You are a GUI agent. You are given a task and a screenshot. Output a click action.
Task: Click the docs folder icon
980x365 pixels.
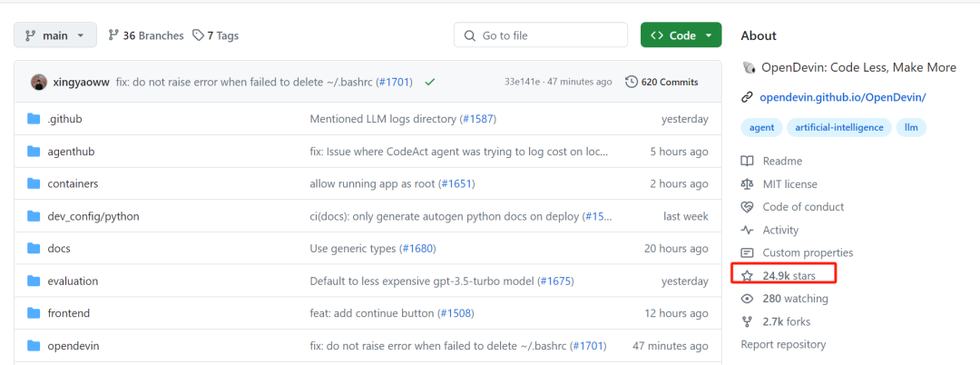pyautogui.click(x=34, y=249)
